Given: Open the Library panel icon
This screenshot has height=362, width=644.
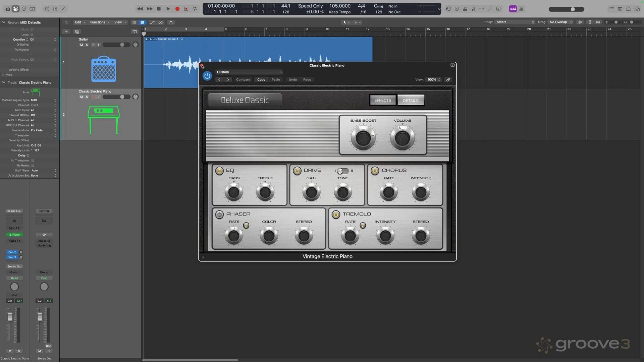Looking at the screenshot, I should click(7, 9).
